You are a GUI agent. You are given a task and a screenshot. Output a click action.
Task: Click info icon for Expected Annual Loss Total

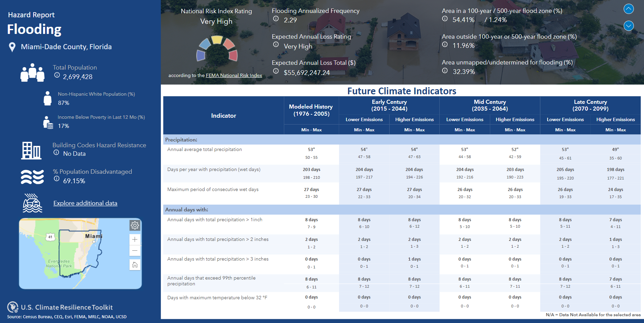(276, 71)
